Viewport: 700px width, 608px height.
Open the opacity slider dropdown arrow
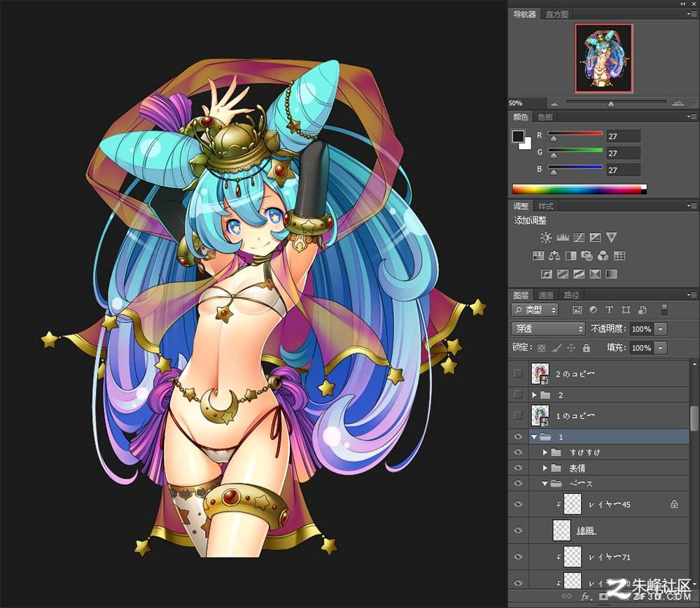coord(660,330)
